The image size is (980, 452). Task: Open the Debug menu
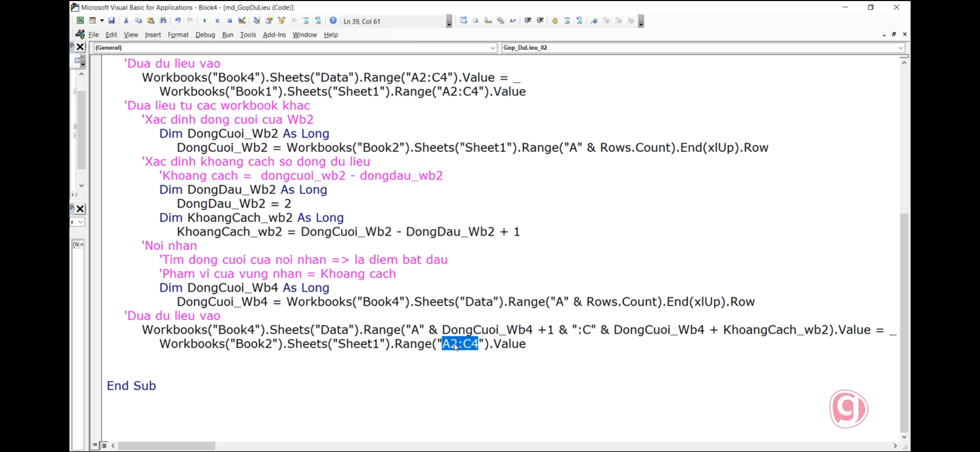[205, 35]
